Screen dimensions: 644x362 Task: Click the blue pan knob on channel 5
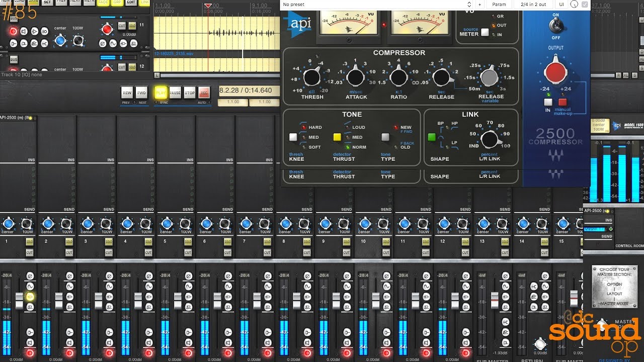pyautogui.click(x=167, y=223)
